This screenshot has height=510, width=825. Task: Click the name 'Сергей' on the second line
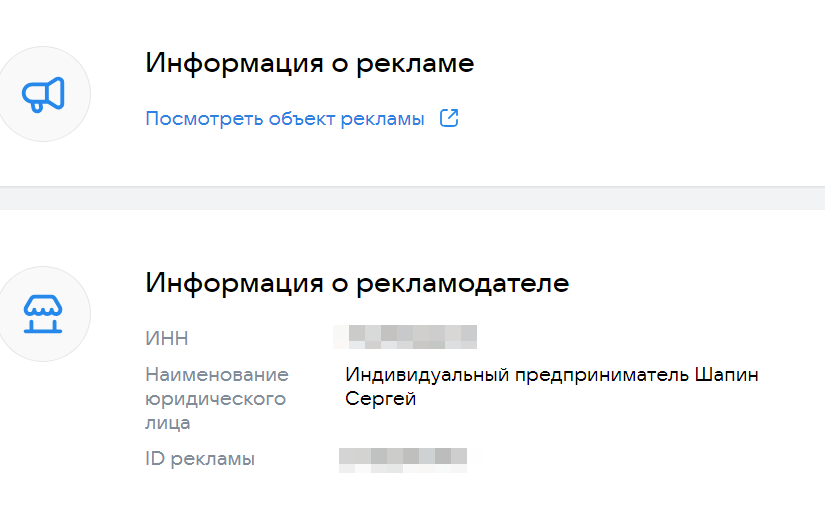[380, 399]
